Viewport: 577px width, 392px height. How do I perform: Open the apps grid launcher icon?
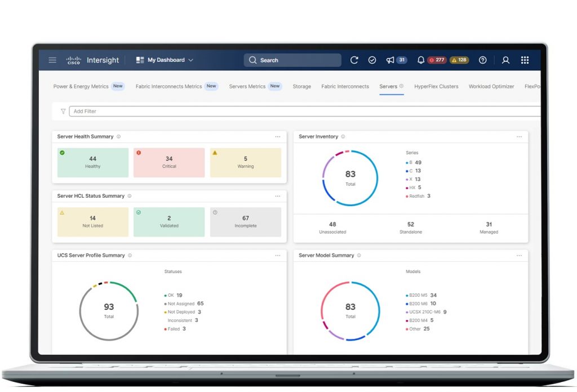[x=525, y=60]
